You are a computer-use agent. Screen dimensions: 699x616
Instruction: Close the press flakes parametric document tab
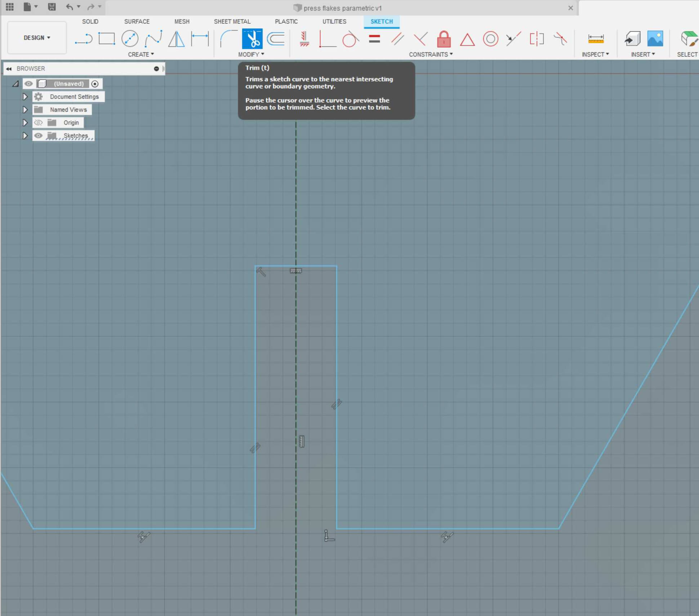pyautogui.click(x=570, y=8)
